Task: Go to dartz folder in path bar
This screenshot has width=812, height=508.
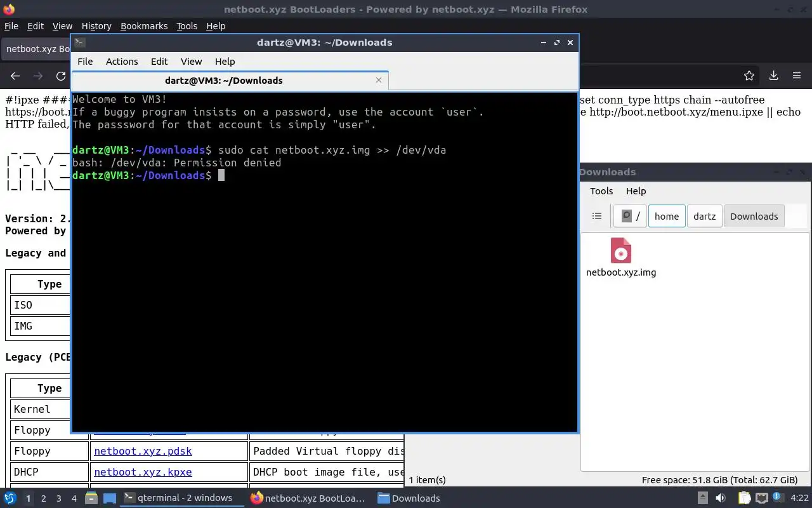Action: tap(704, 216)
